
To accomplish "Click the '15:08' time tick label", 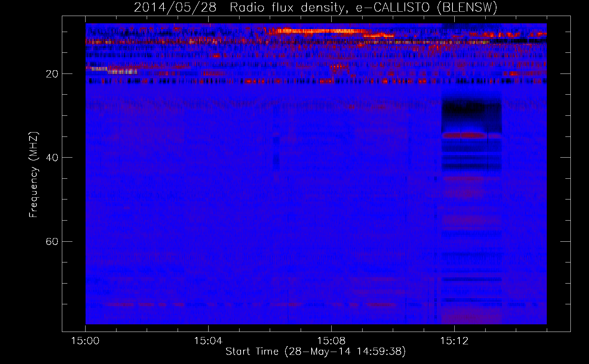I will 331,341.
